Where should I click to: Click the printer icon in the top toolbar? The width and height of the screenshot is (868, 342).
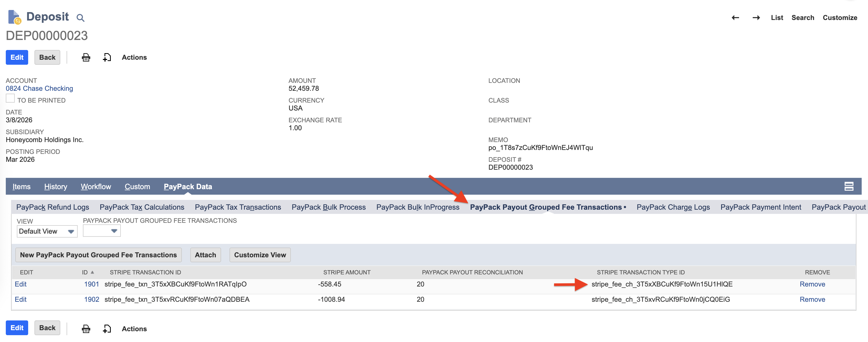[86, 57]
